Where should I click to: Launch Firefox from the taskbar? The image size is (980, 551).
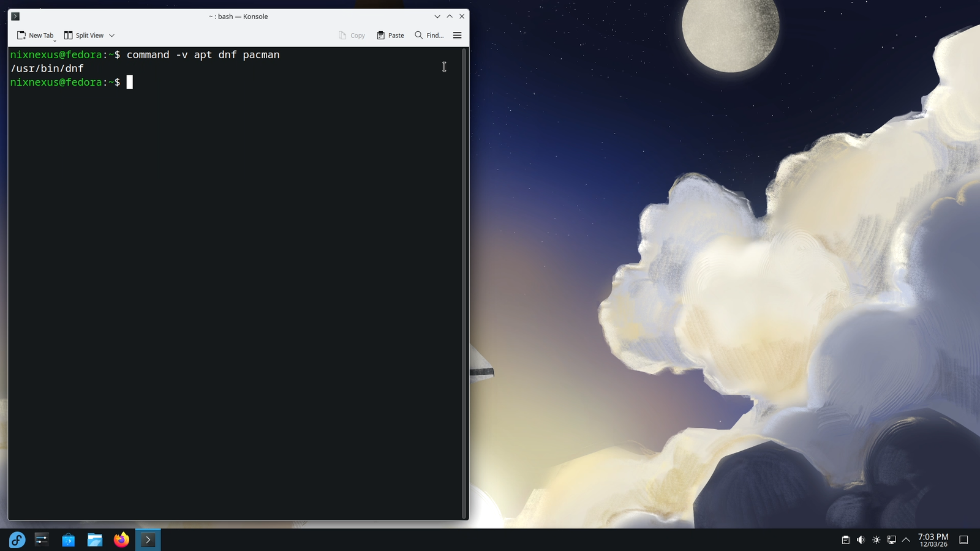pyautogui.click(x=120, y=540)
